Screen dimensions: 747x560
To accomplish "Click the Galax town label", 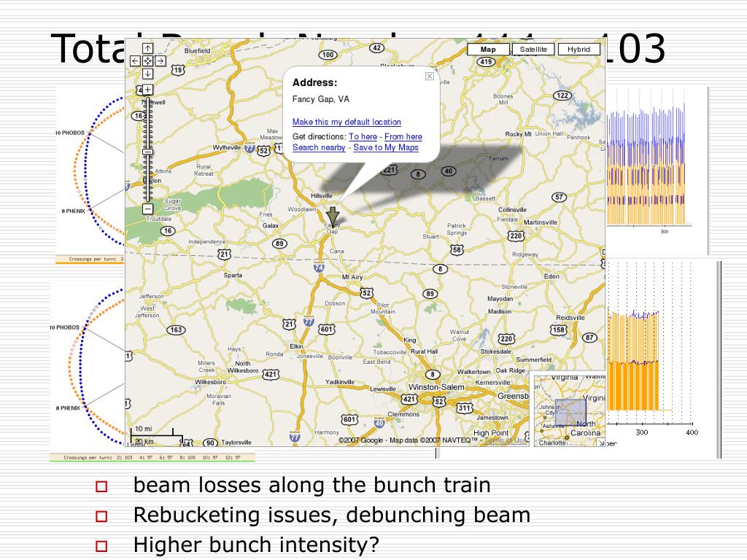I will coord(271,226).
